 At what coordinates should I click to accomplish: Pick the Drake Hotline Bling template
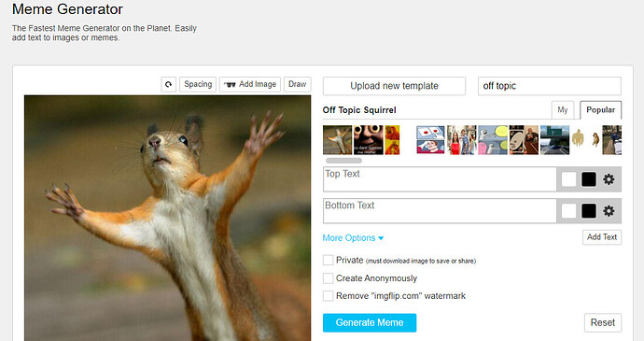(x=392, y=140)
